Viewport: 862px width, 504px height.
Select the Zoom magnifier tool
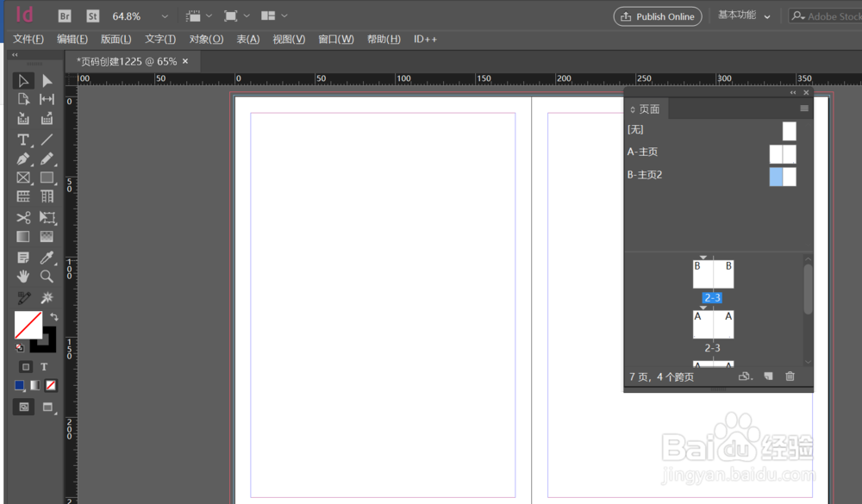click(x=47, y=276)
